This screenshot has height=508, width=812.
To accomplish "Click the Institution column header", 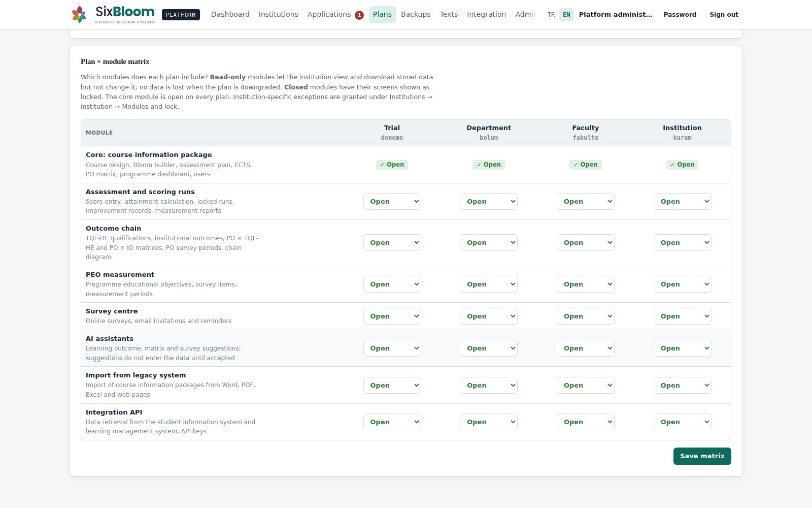I will (682, 133).
